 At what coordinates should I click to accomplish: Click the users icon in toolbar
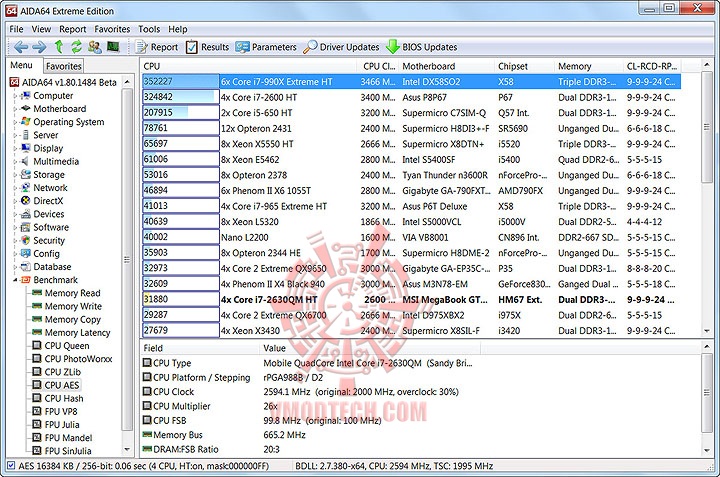(x=95, y=46)
